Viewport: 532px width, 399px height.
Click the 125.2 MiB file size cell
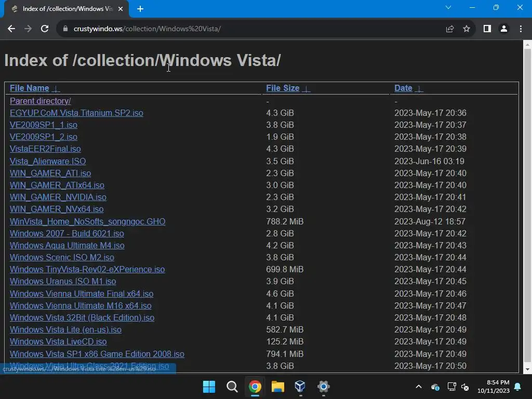(x=285, y=342)
